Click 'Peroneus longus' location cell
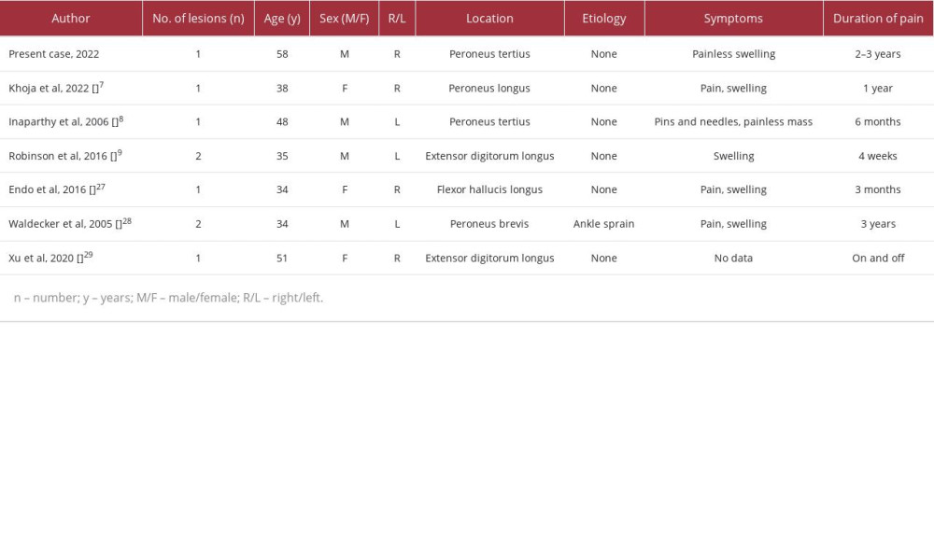 click(x=489, y=88)
